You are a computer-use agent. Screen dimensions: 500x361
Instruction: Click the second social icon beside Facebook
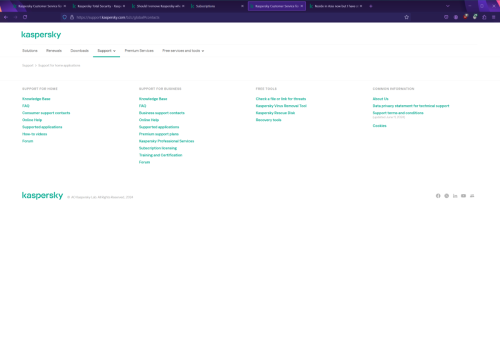[x=447, y=196]
